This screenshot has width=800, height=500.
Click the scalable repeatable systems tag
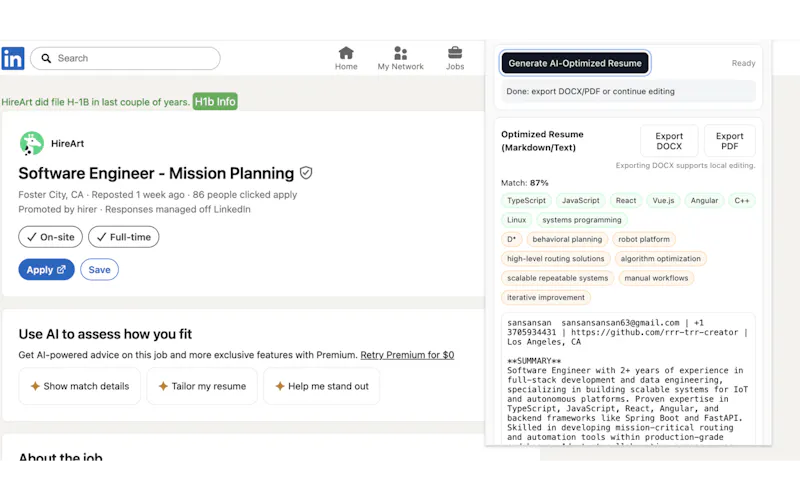click(557, 278)
